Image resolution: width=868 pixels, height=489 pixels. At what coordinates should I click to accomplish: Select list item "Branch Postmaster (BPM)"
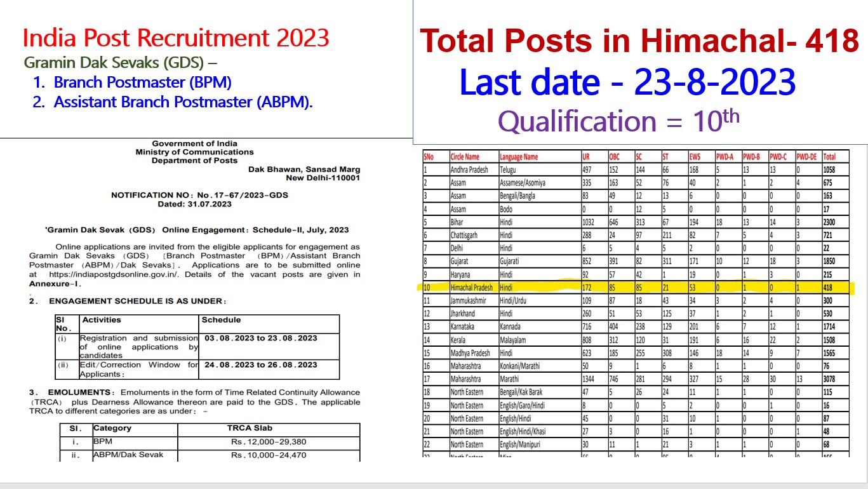[x=143, y=82]
